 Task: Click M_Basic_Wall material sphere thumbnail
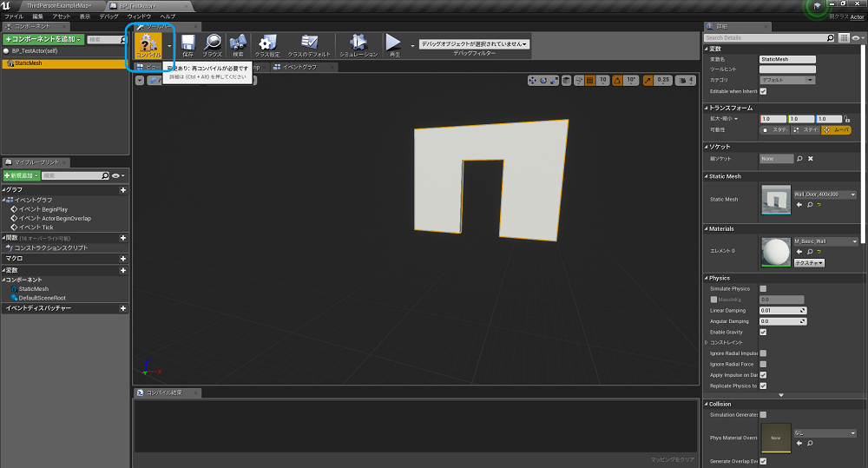point(776,252)
